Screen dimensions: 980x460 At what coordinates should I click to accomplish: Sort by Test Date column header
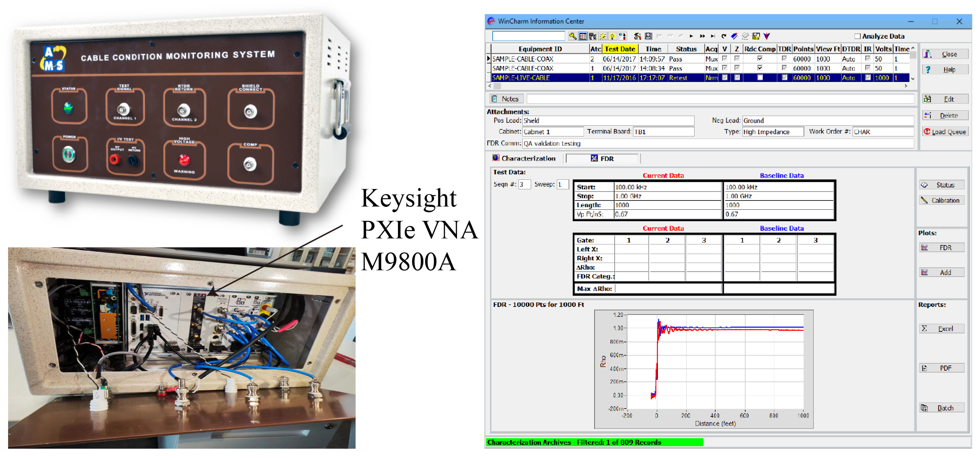pos(620,49)
